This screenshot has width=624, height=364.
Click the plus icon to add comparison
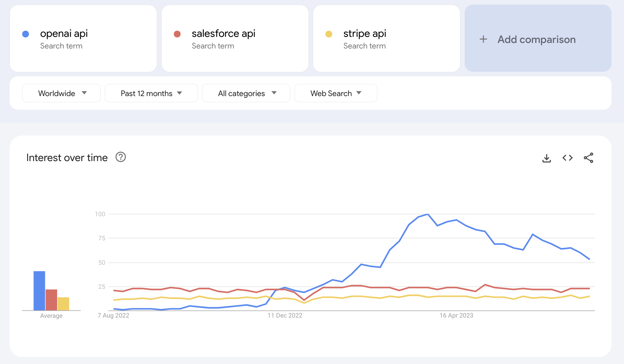click(483, 39)
